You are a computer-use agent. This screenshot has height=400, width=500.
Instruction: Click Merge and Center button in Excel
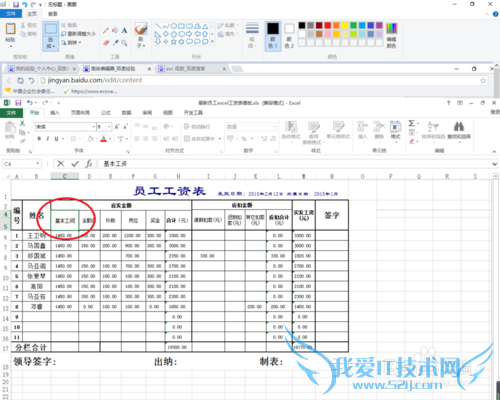(x=202, y=139)
